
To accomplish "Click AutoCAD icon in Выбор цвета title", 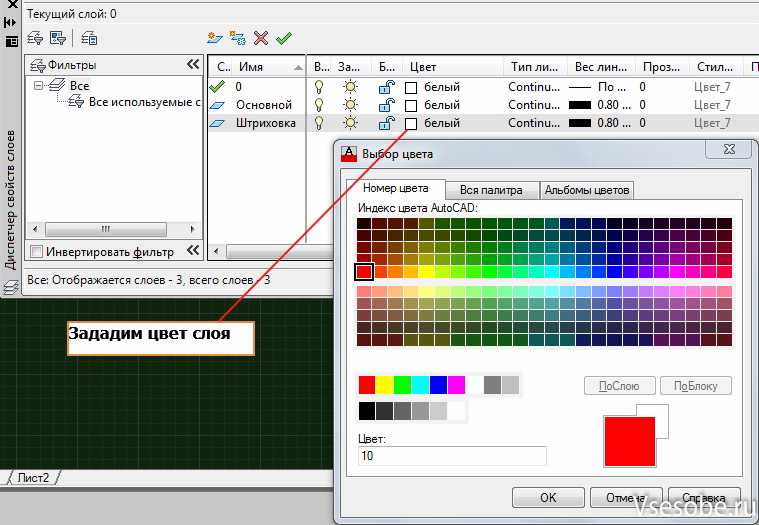I will coord(349,154).
